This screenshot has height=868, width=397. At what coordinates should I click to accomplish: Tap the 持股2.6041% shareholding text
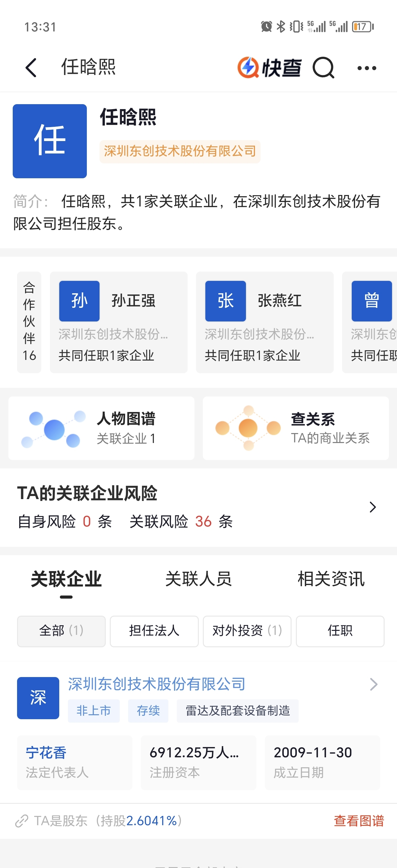click(139, 821)
